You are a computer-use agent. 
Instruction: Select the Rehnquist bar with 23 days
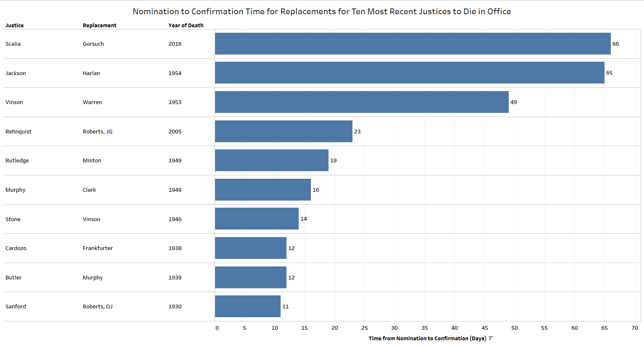point(284,131)
